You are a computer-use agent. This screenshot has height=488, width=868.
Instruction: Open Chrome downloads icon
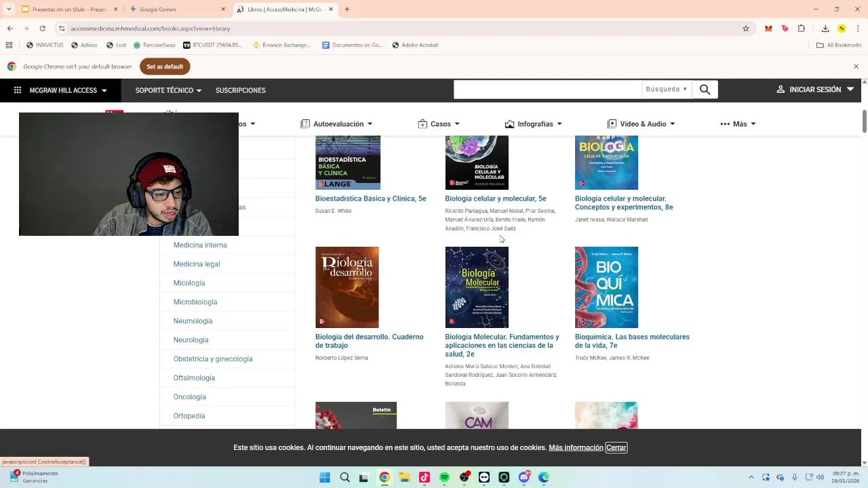click(825, 28)
